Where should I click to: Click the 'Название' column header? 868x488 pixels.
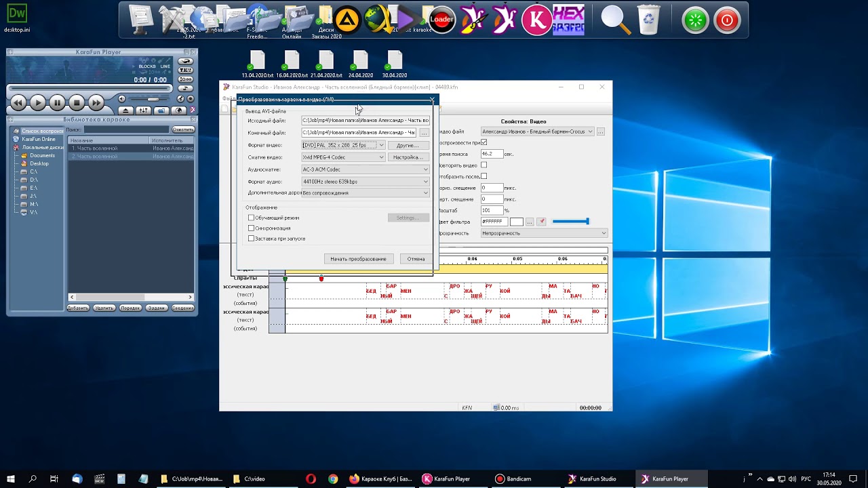[x=108, y=140]
